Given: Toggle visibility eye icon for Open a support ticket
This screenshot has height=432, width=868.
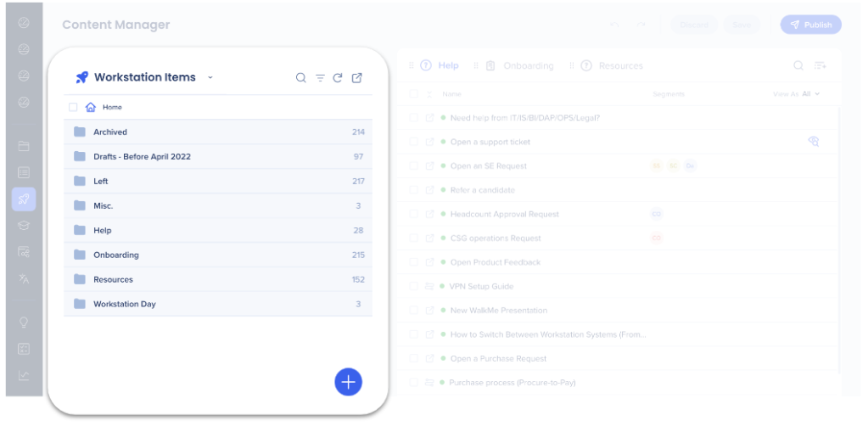Looking at the screenshot, I should click(x=813, y=142).
